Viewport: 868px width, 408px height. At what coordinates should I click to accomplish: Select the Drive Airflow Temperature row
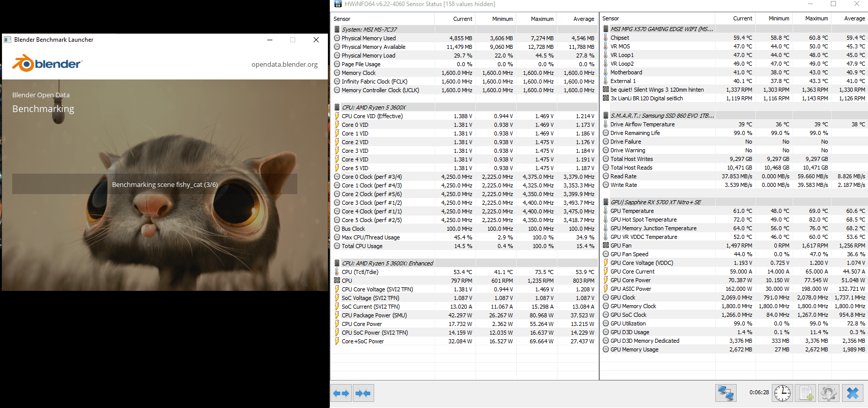coord(734,124)
